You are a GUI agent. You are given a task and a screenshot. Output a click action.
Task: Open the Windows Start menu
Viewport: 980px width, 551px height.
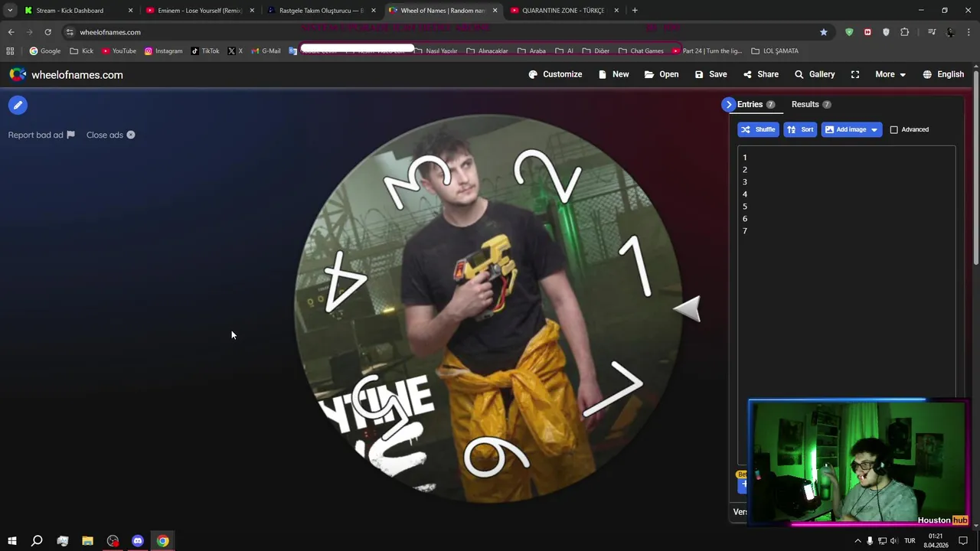click(11, 541)
